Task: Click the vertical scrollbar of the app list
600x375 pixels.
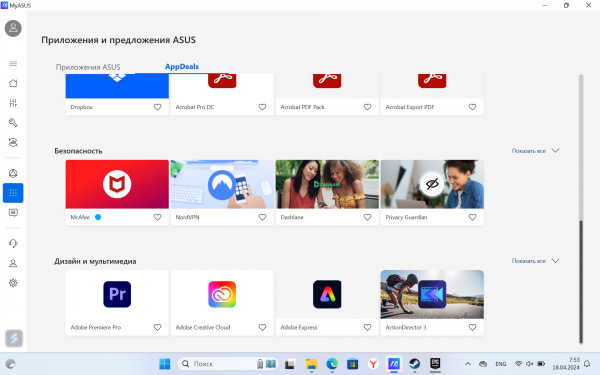Action: click(581, 209)
